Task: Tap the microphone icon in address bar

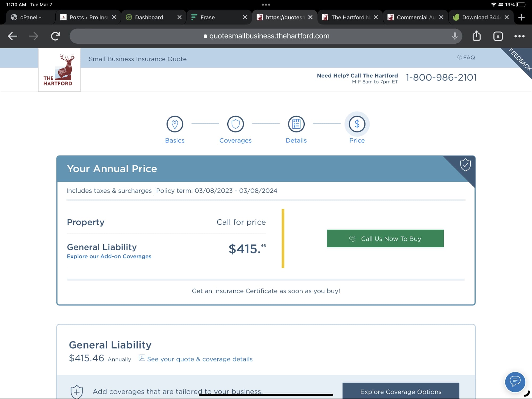Action: (455, 36)
